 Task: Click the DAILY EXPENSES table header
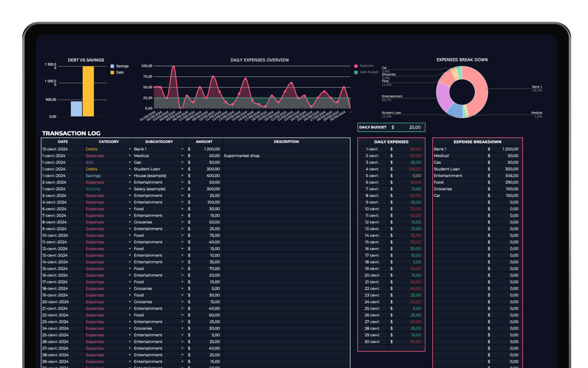pos(391,142)
